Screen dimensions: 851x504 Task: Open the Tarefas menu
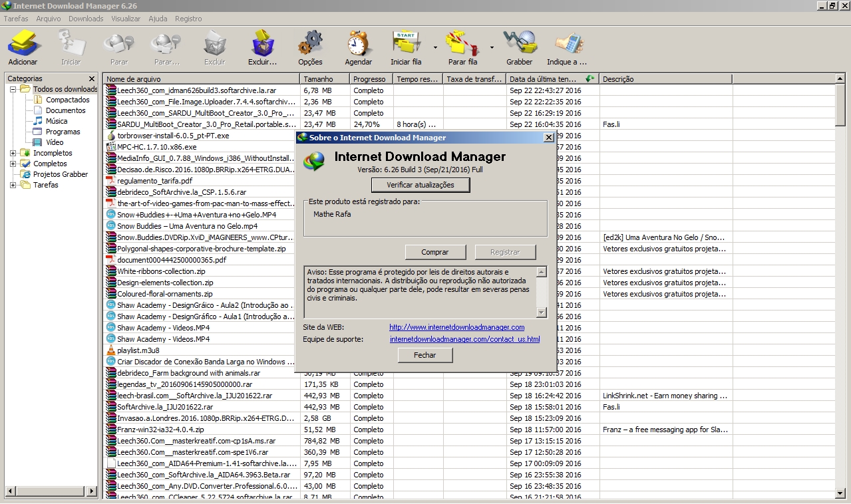16,19
